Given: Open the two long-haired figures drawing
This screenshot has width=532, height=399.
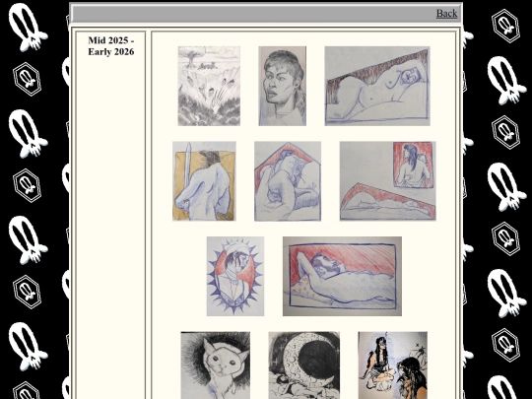Looking at the screenshot, I should [x=393, y=366].
